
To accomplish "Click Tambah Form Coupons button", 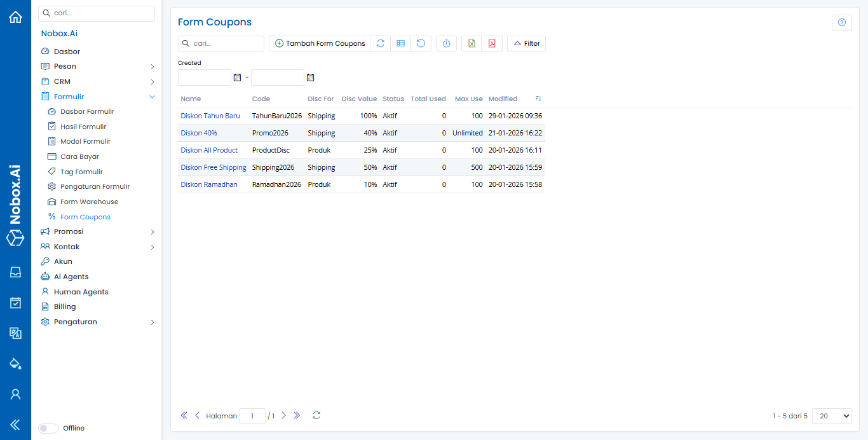I will coord(320,43).
